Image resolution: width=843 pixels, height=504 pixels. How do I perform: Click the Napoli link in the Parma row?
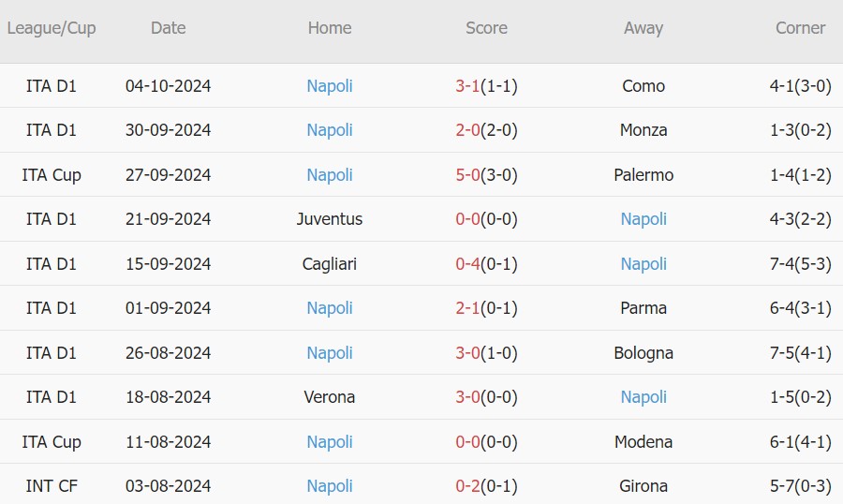[x=330, y=308]
